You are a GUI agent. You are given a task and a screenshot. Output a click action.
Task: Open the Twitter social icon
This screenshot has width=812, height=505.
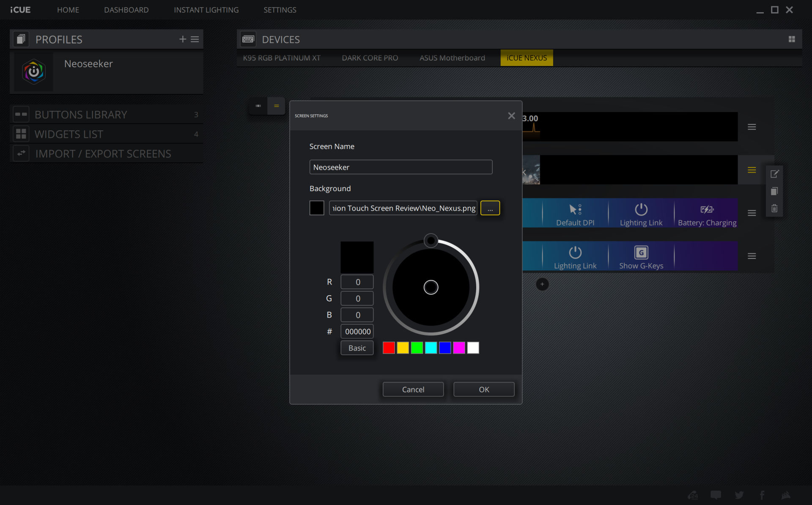[739, 494]
